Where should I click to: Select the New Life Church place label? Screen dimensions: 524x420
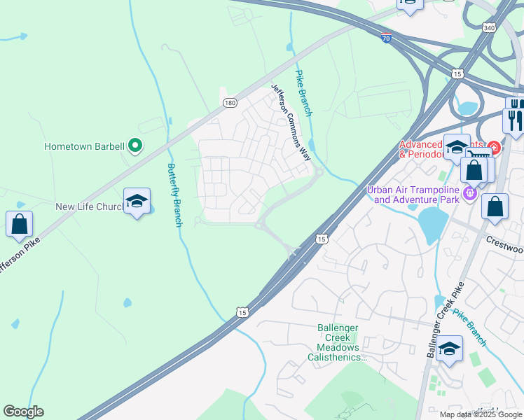pos(90,206)
